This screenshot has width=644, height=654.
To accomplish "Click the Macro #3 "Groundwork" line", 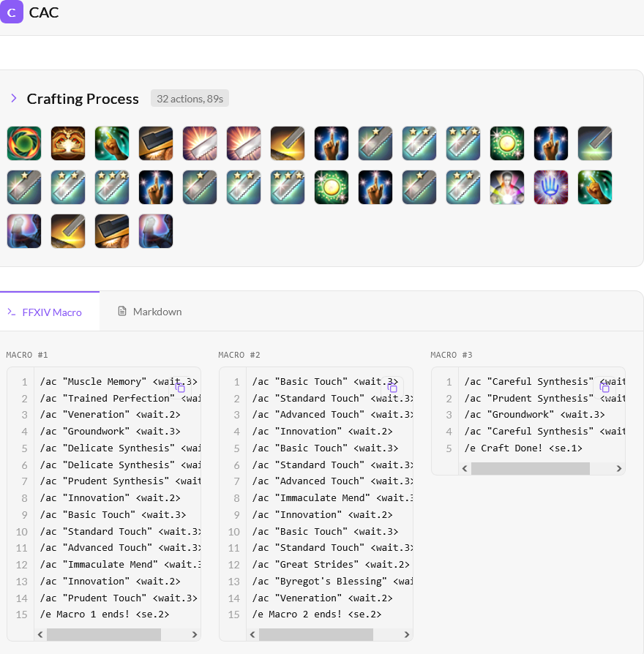I will (x=534, y=414).
